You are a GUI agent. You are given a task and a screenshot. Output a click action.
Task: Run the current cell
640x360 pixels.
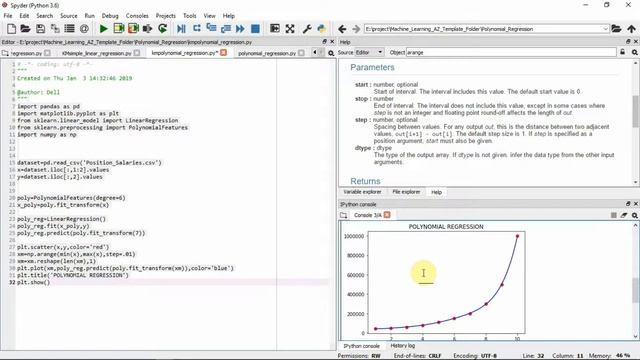pyautogui.click(x=118, y=29)
